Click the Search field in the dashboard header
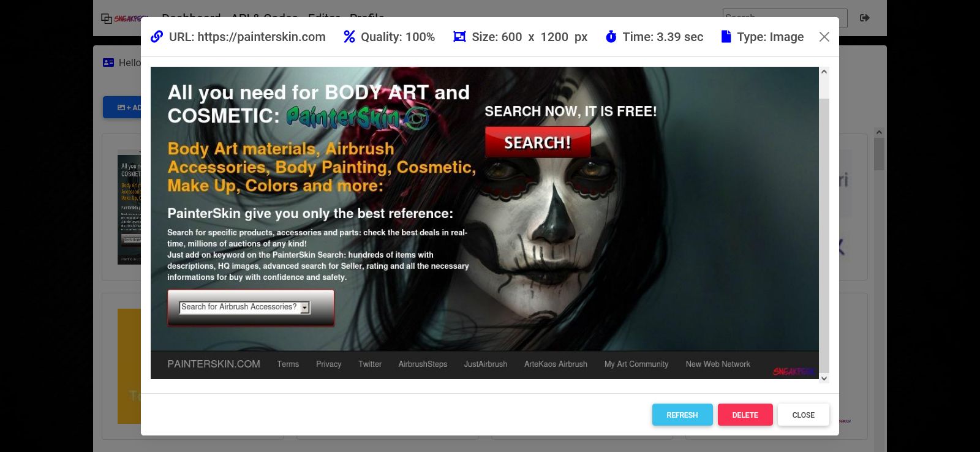The image size is (980, 452). [x=785, y=18]
